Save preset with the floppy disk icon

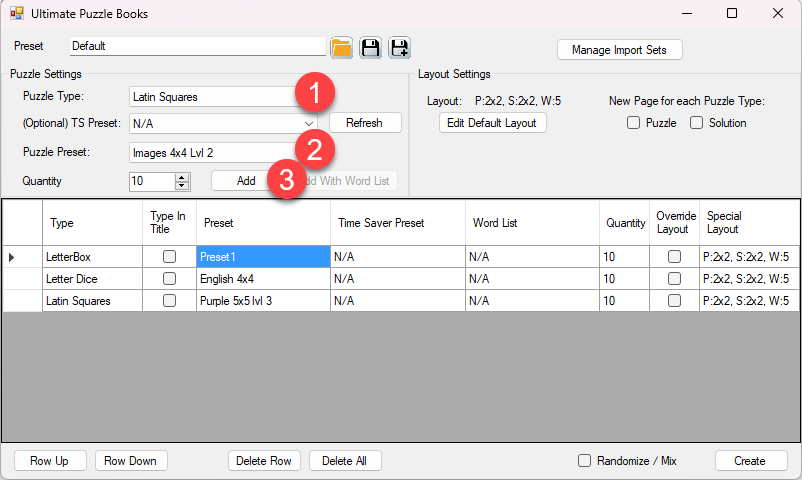click(x=370, y=47)
